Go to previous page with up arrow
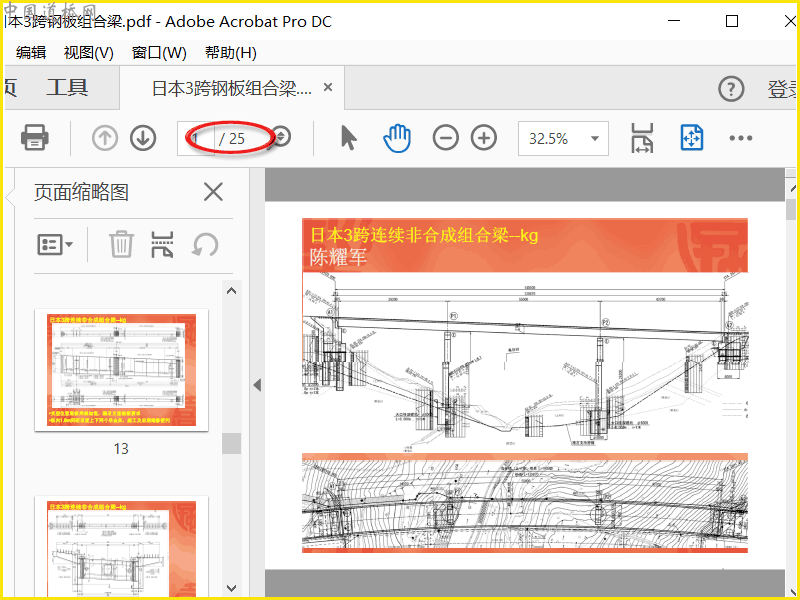This screenshot has width=800, height=600. point(105,138)
